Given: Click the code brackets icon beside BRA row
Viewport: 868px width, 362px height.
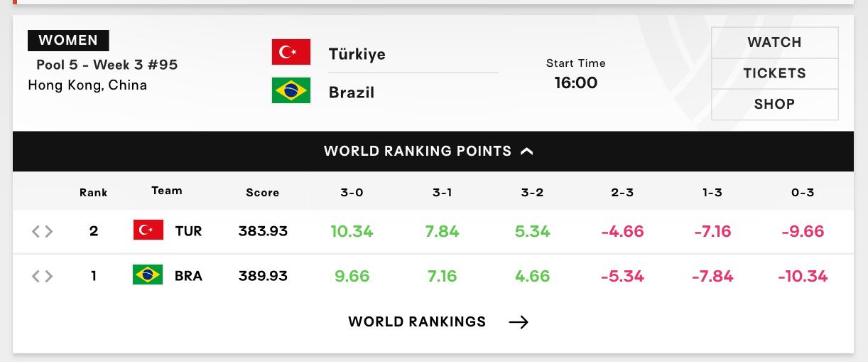Looking at the screenshot, I should tap(43, 276).
